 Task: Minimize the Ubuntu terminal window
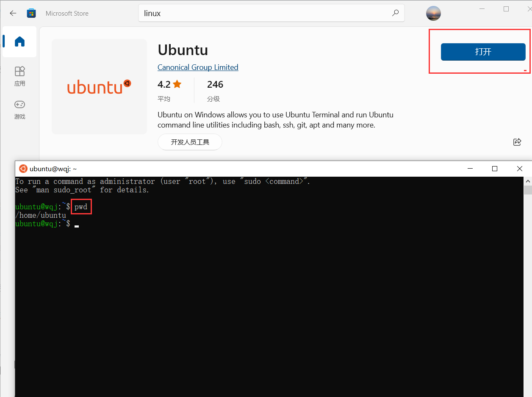470,169
